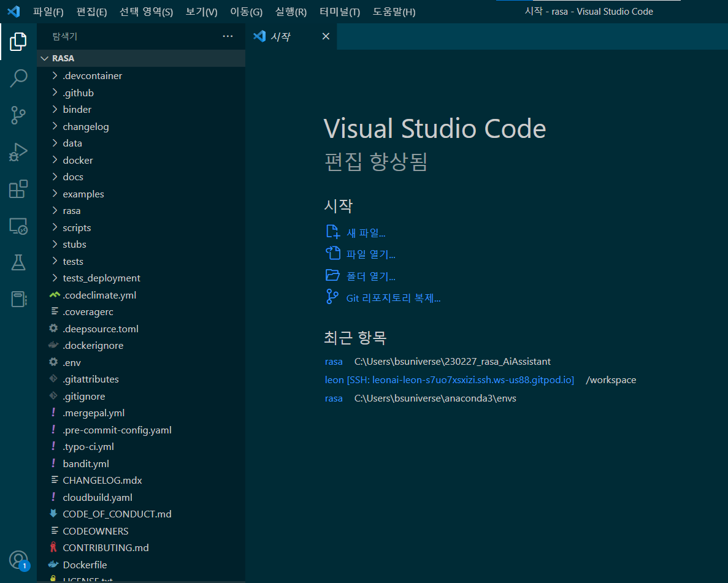This screenshot has height=583, width=728.
Task: Click the Git clone branch icon
Action: click(x=332, y=297)
